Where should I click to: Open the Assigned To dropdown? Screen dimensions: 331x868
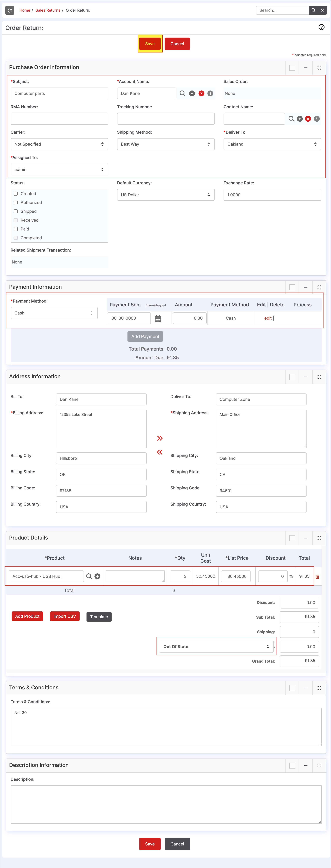coord(59,169)
